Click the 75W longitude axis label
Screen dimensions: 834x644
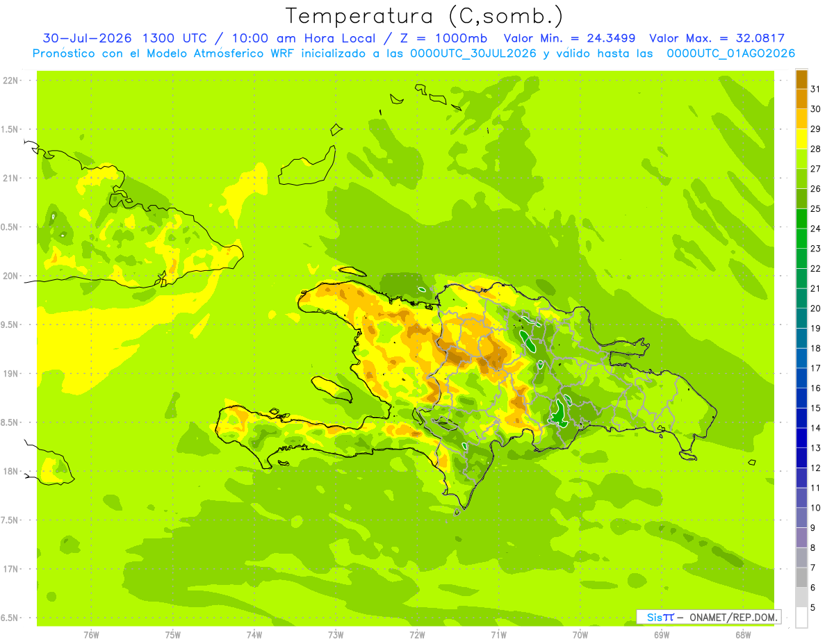click(x=173, y=634)
